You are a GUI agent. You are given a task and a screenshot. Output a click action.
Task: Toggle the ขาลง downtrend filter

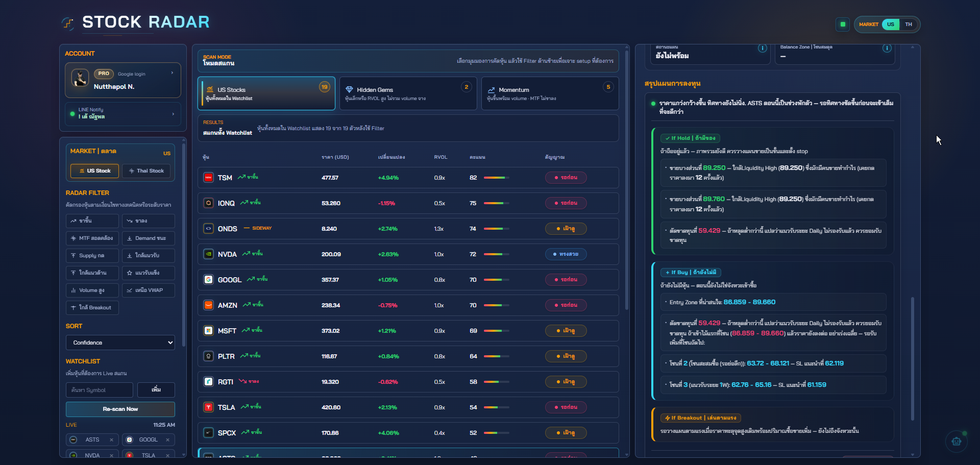tap(149, 221)
